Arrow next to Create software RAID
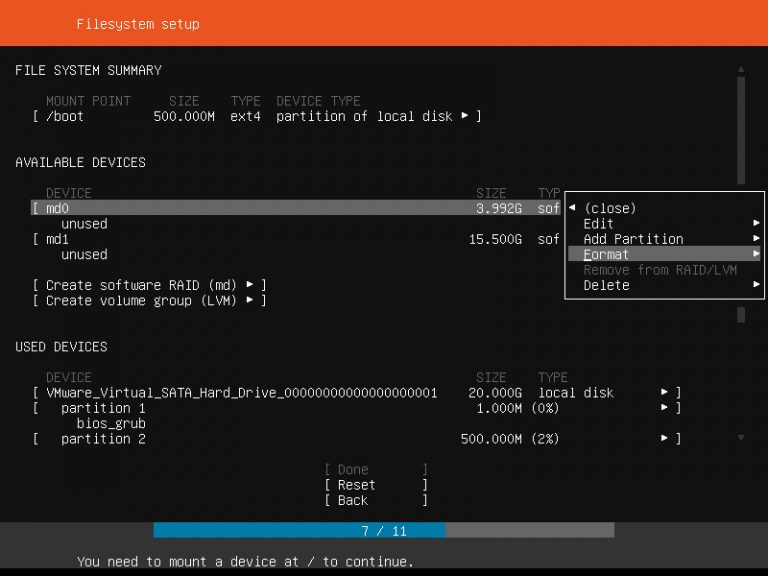768x576 pixels. pos(250,284)
